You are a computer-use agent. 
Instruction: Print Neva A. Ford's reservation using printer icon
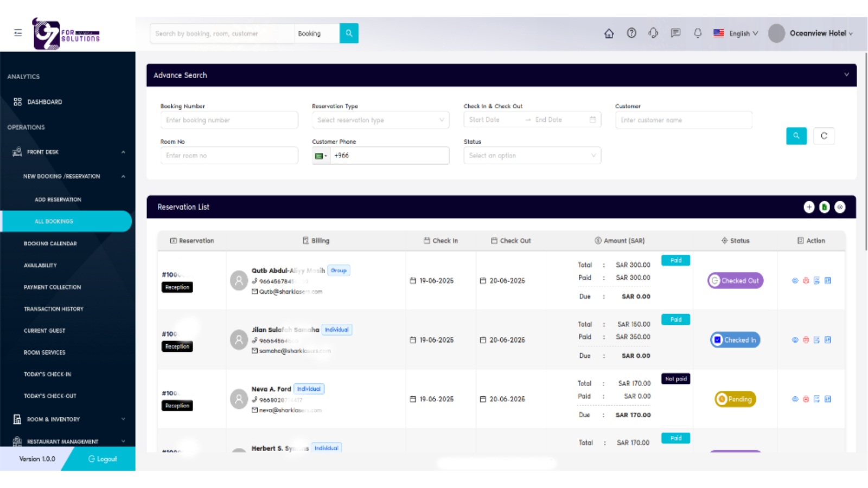[806, 399]
